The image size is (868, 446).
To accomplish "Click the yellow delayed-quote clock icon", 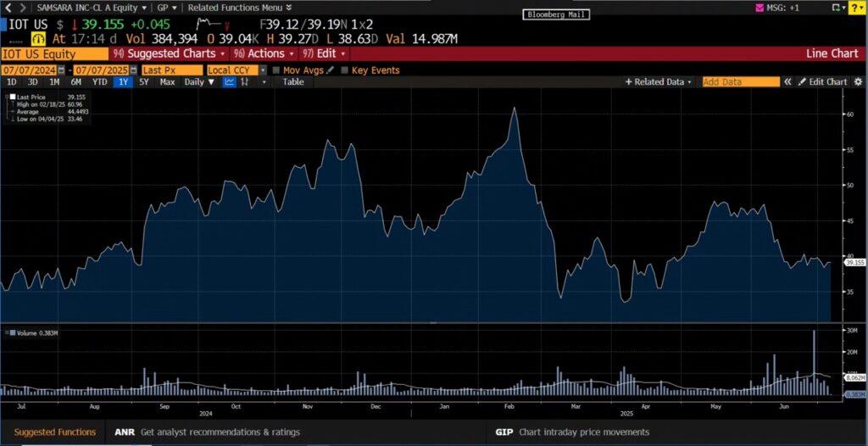I will [x=37, y=39].
